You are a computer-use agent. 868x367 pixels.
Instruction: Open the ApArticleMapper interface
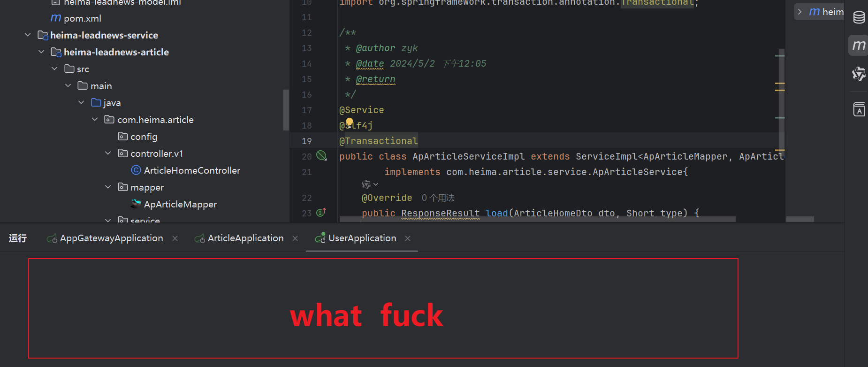pos(174,204)
